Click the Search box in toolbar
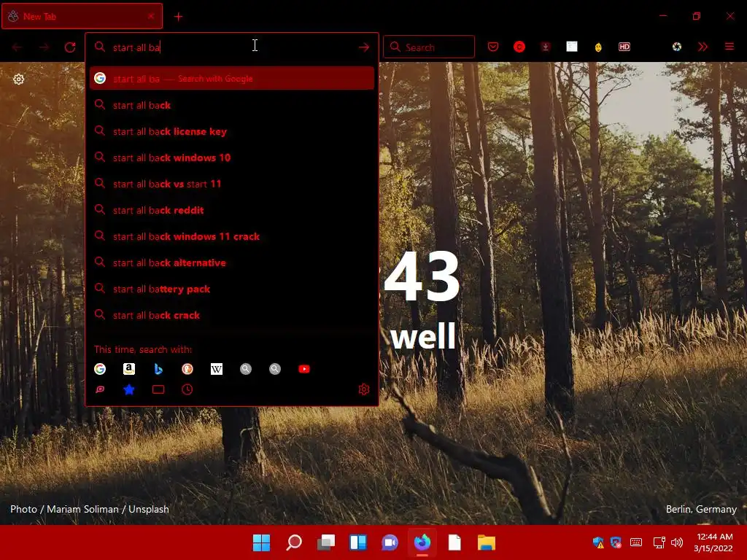The image size is (747, 560). click(429, 47)
